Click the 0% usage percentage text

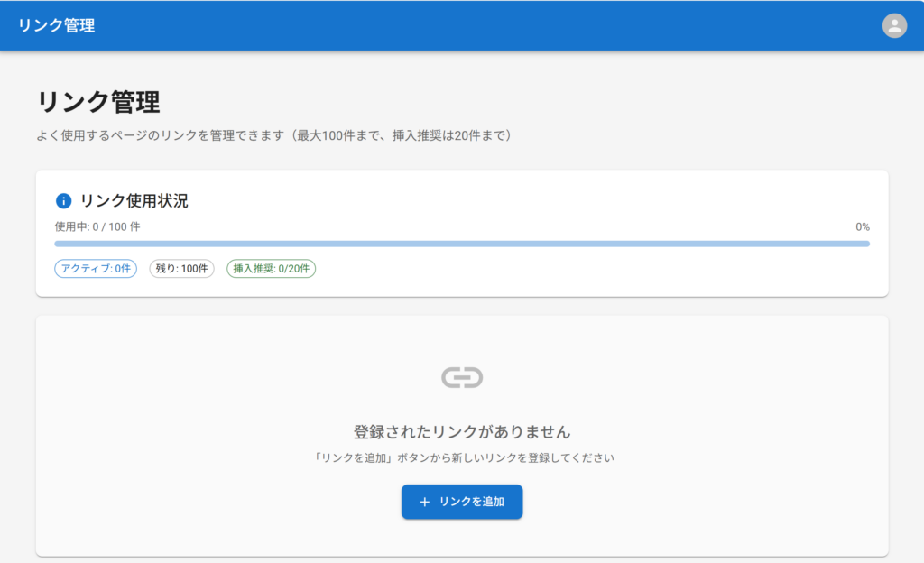click(x=862, y=227)
